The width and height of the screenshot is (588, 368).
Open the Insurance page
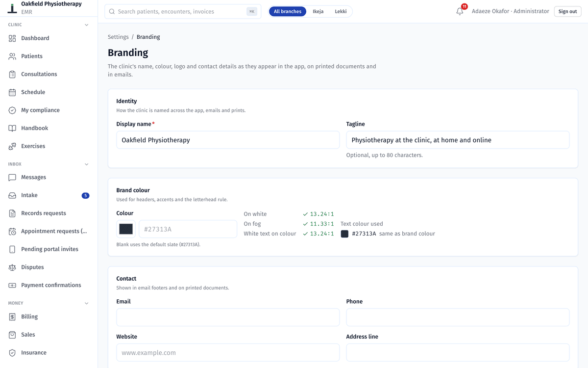[x=49, y=353]
